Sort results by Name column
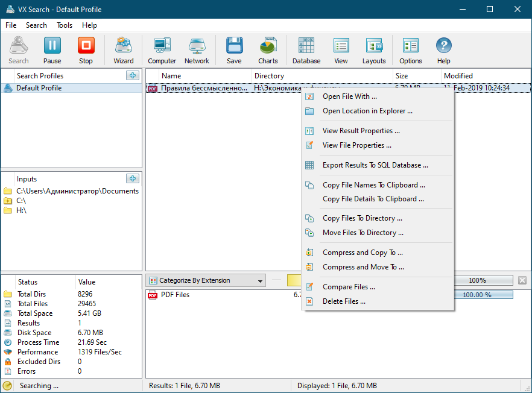The width and height of the screenshot is (532, 393). [206, 75]
